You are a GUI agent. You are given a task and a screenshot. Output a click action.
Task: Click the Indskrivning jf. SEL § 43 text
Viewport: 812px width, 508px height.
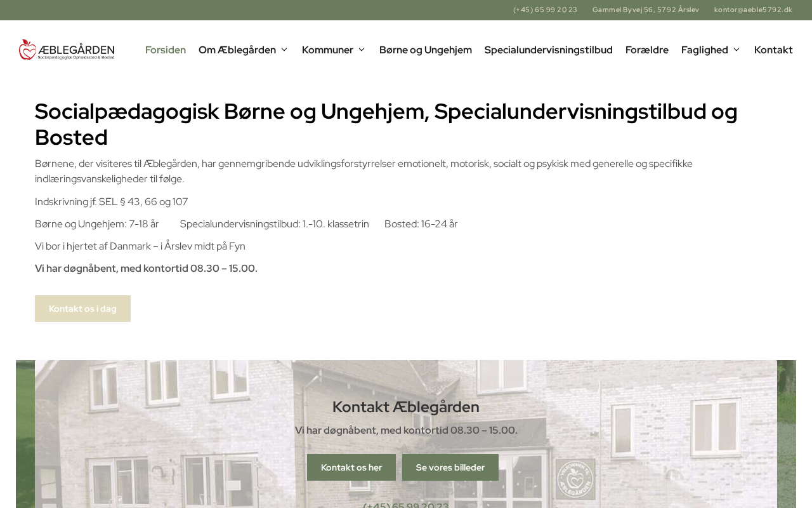[x=112, y=202]
